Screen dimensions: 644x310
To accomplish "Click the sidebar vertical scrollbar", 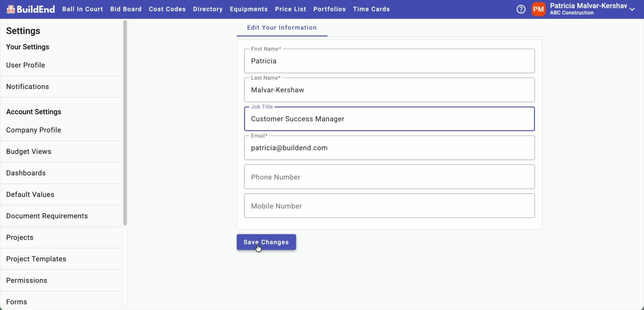I will [x=125, y=122].
